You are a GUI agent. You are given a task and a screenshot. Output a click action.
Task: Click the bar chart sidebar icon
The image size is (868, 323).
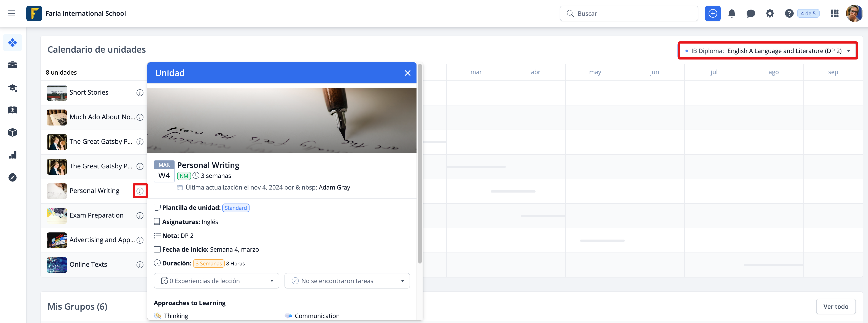tap(13, 155)
